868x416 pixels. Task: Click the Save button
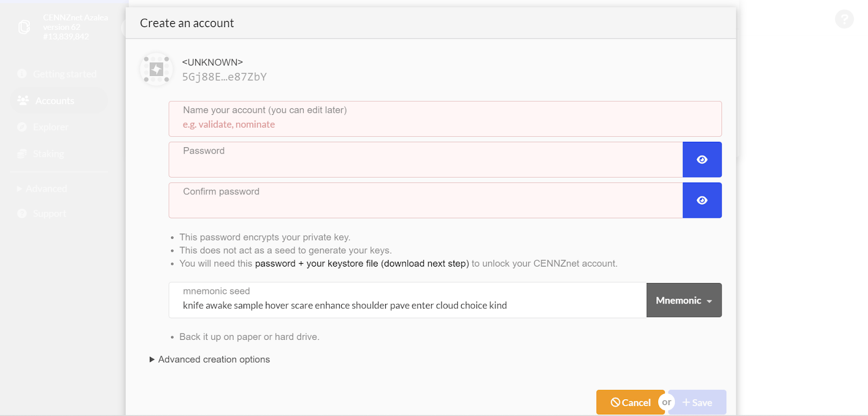pos(697,402)
